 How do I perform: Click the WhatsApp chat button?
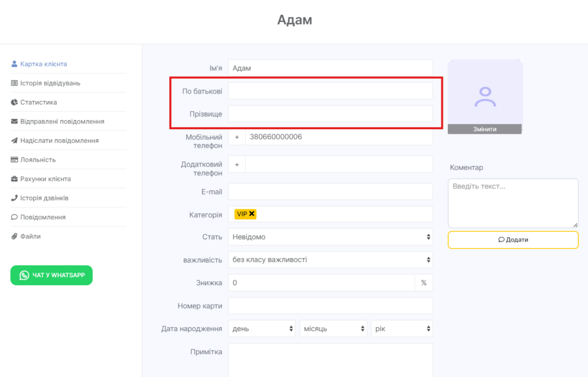coord(52,275)
